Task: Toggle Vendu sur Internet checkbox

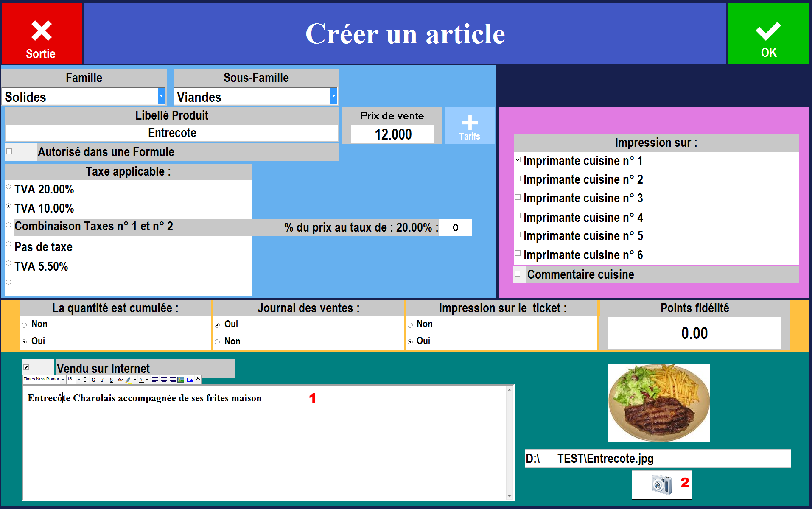Action: point(26,367)
